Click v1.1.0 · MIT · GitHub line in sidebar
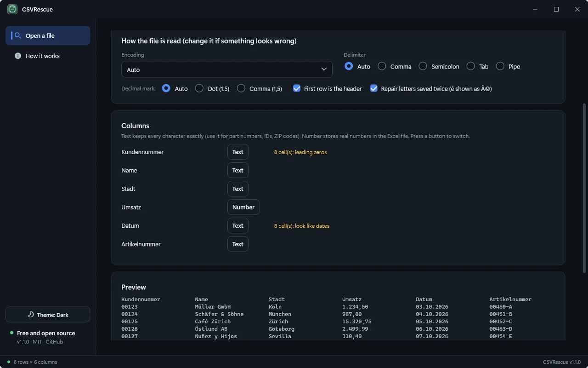Screen dimensions: 588x368 (x=40, y=342)
